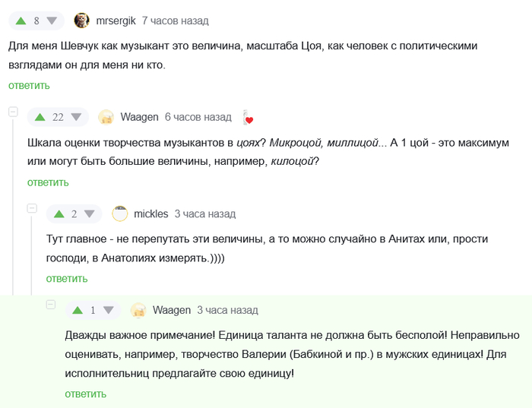Open mrsergik's avatar profile picture

[81, 21]
